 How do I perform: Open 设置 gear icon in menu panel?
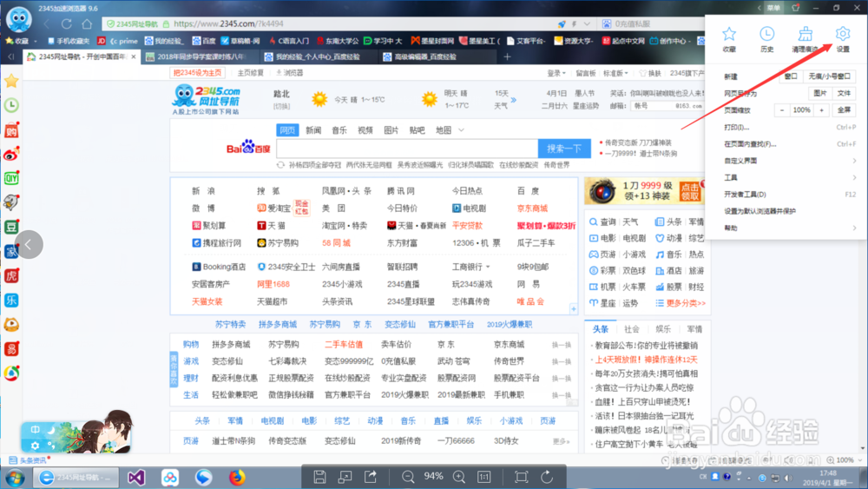(843, 35)
